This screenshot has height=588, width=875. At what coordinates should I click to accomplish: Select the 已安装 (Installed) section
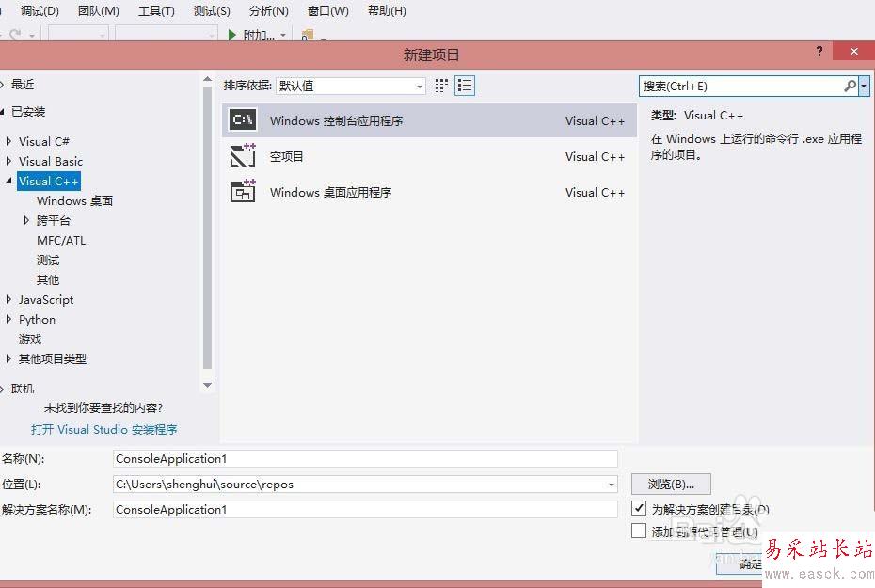pos(28,112)
